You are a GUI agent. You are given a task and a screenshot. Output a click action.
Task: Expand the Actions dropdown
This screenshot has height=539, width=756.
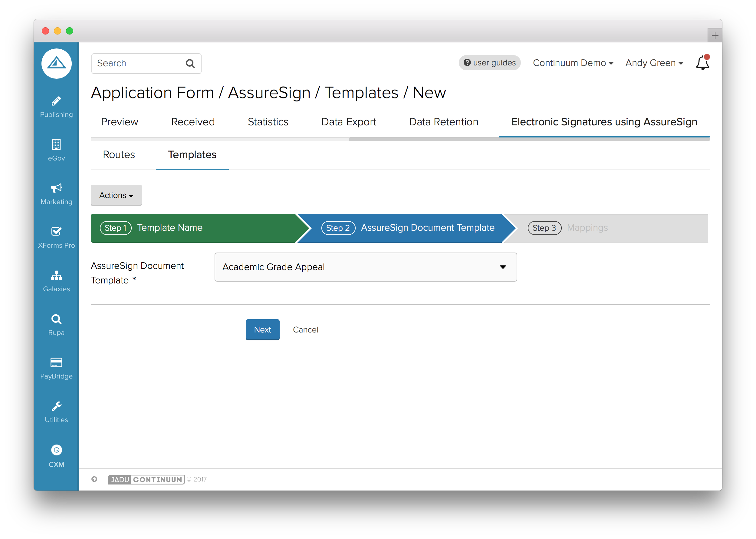point(116,195)
